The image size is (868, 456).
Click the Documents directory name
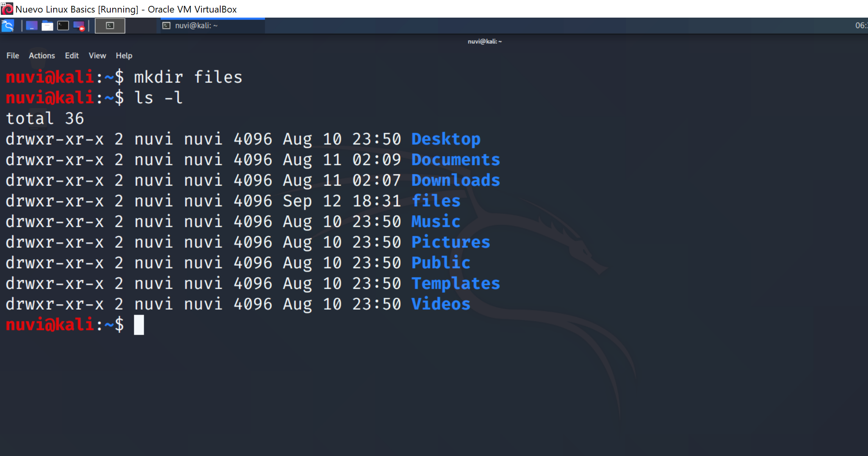(x=455, y=160)
